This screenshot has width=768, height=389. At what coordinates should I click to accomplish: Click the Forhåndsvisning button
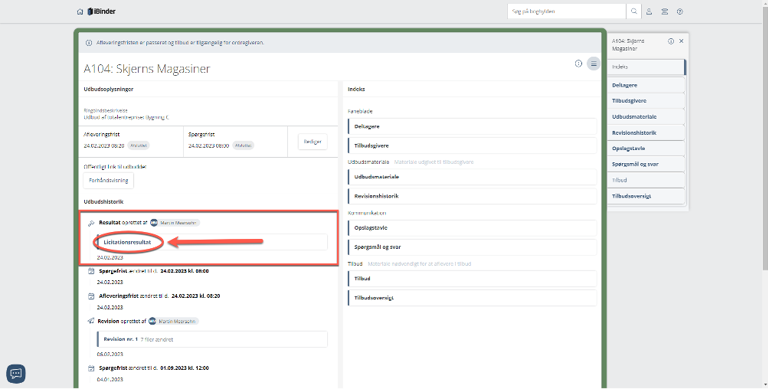coord(108,180)
